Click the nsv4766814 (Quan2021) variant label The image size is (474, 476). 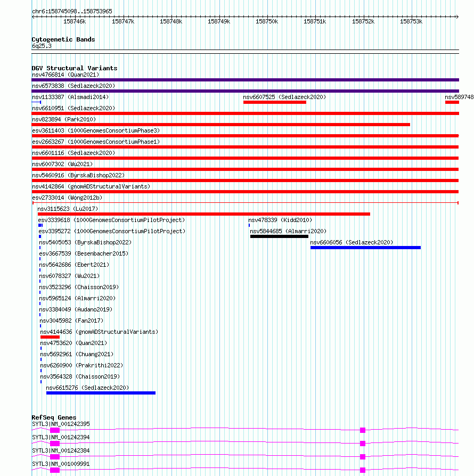click(66, 75)
